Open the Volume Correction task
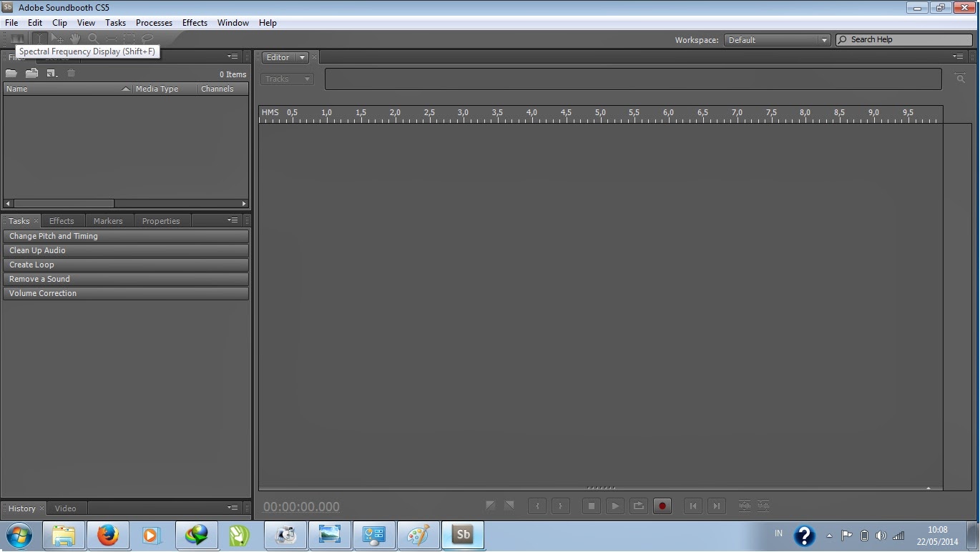This screenshot has width=980, height=552. (x=126, y=293)
